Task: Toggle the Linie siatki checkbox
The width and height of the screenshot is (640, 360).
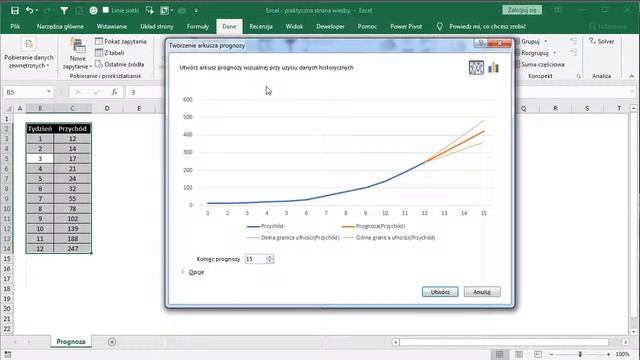Action: [106, 10]
